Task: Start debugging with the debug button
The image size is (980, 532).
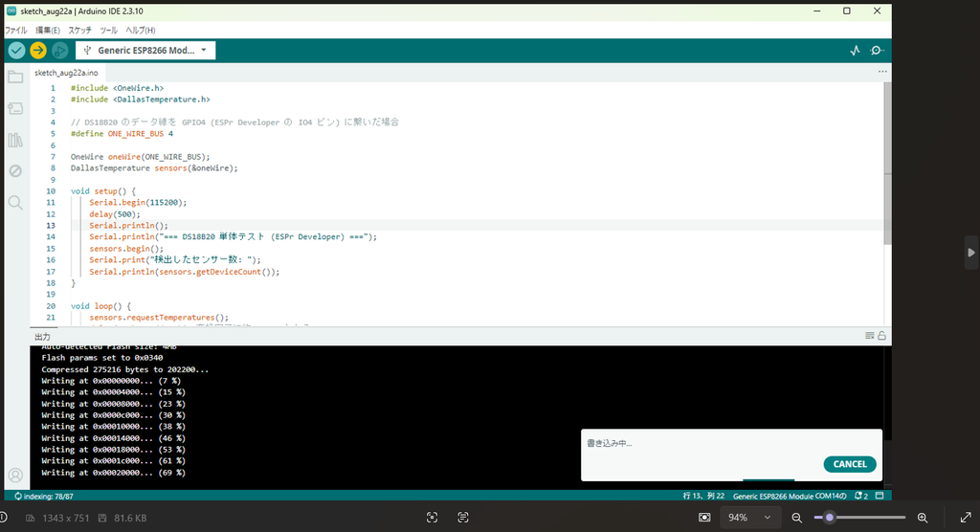Action: (60, 51)
